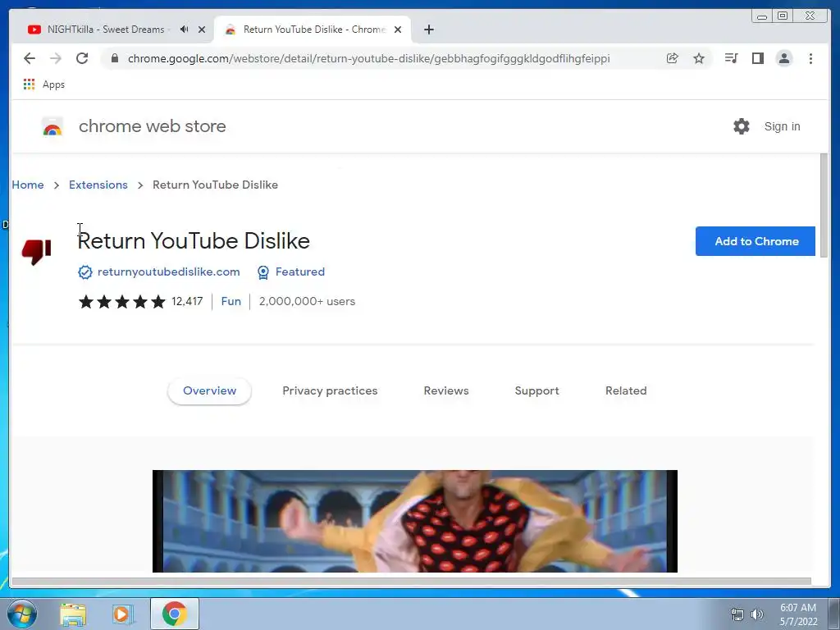The height and width of the screenshot is (630, 840).
Task: Open the side panel icon
Action: (757, 58)
